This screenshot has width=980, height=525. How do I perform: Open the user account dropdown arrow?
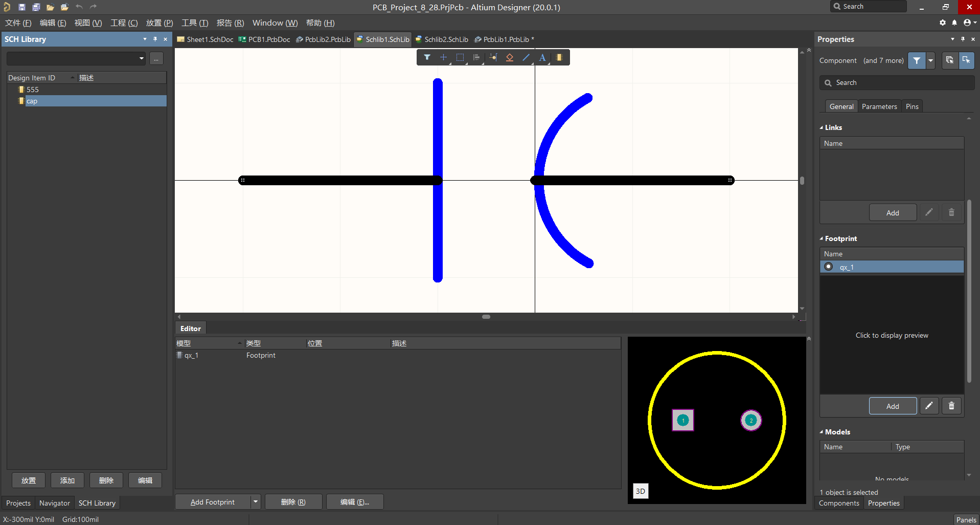point(975,23)
